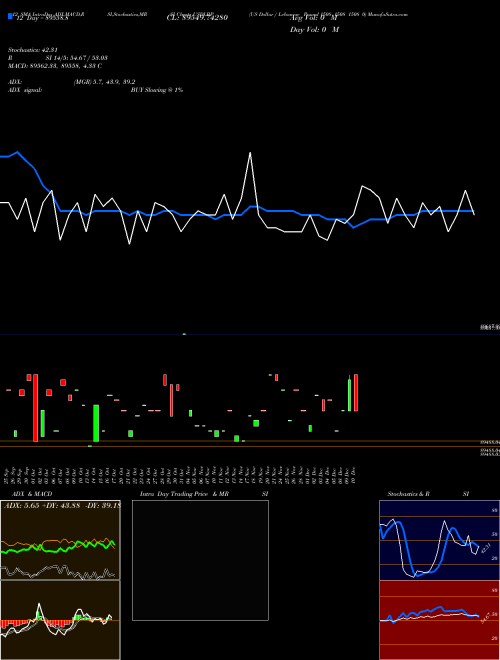Click the last tall green candlestick
500x660 pixels.
pos(349,394)
